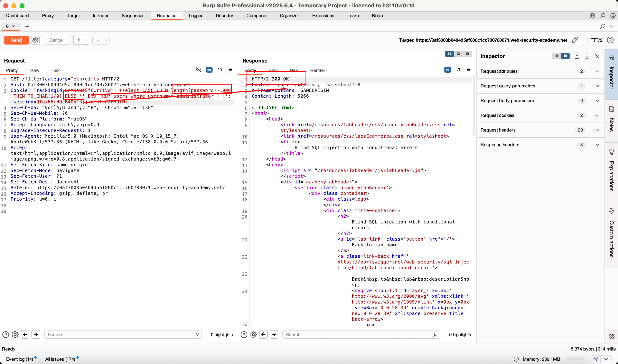Click the Cancel button
The width and height of the screenshot is (618, 364).
pyautogui.click(x=56, y=40)
